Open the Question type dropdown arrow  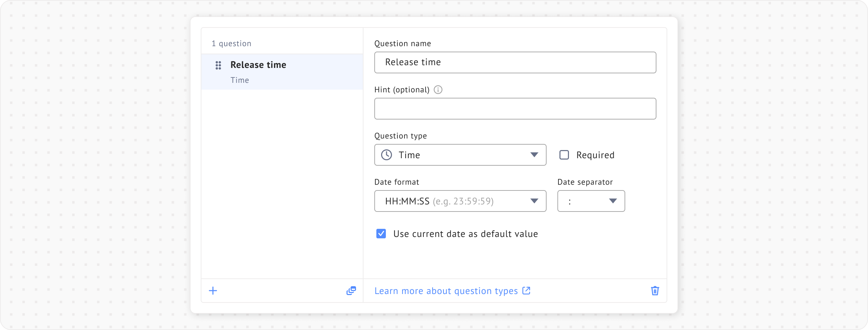pos(534,155)
